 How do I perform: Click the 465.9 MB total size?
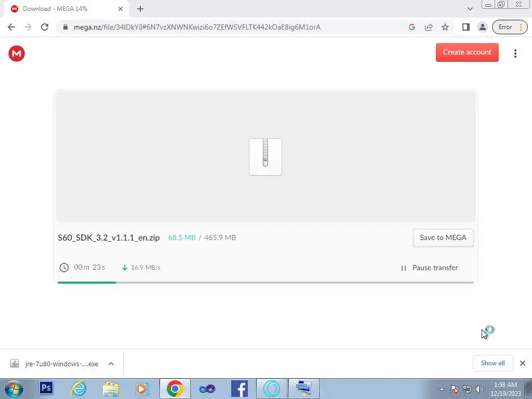pos(220,237)
